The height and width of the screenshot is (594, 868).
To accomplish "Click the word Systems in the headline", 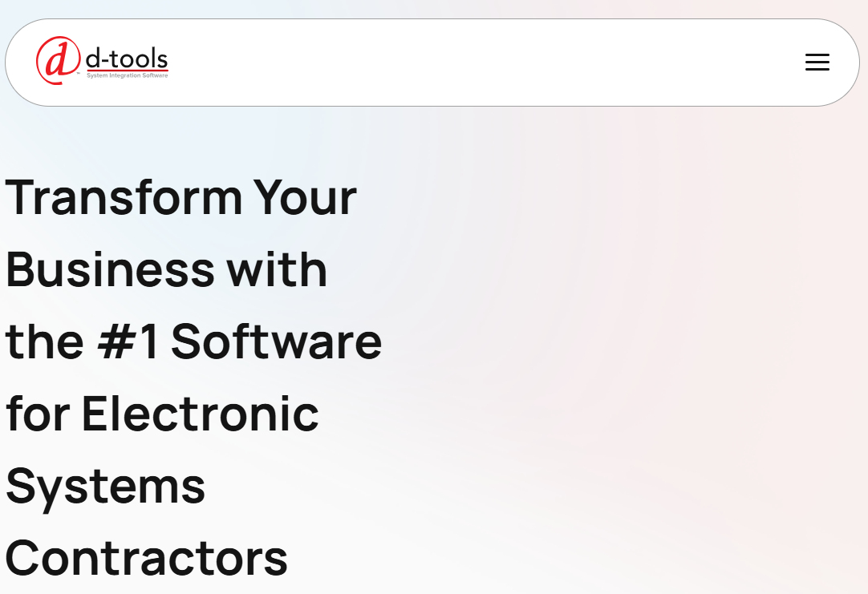I will pos(105,487).
